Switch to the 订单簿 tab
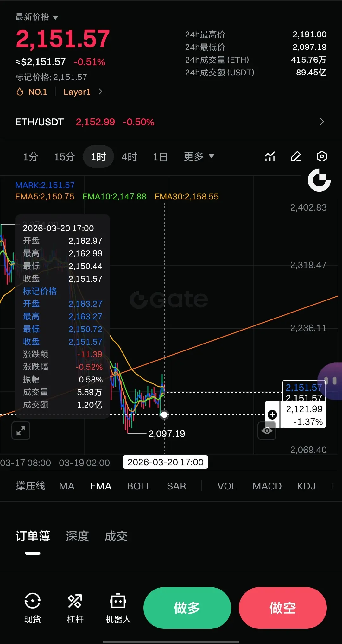This screenshot has width=342, height=644. point(33,536)
